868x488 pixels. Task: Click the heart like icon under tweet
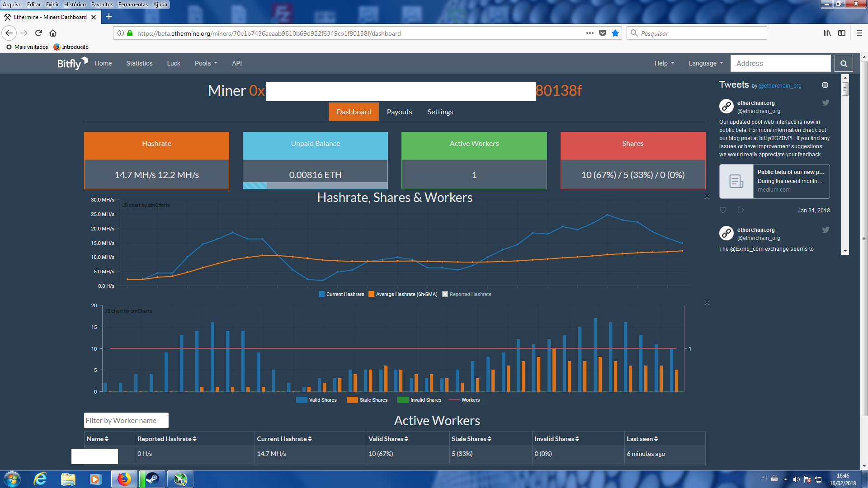pos(723,210)
